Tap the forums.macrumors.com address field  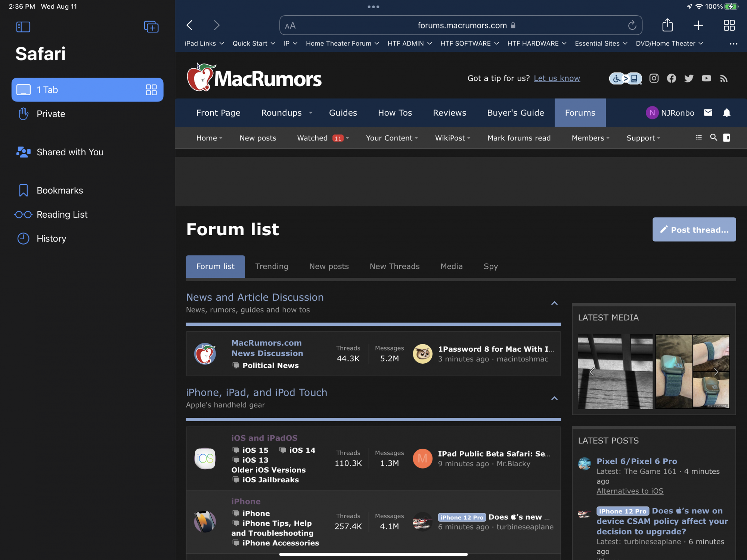click(461, 25)
